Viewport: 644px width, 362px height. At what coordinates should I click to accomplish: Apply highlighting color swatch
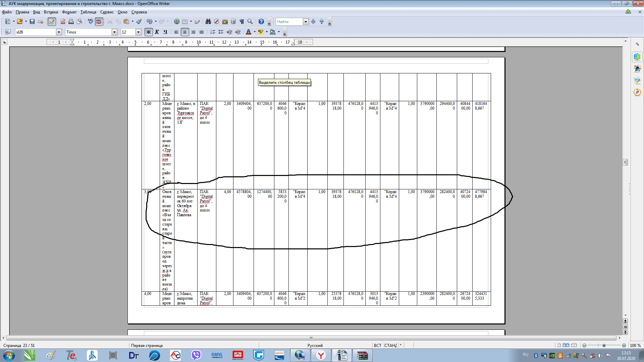(x=261, y=32)
